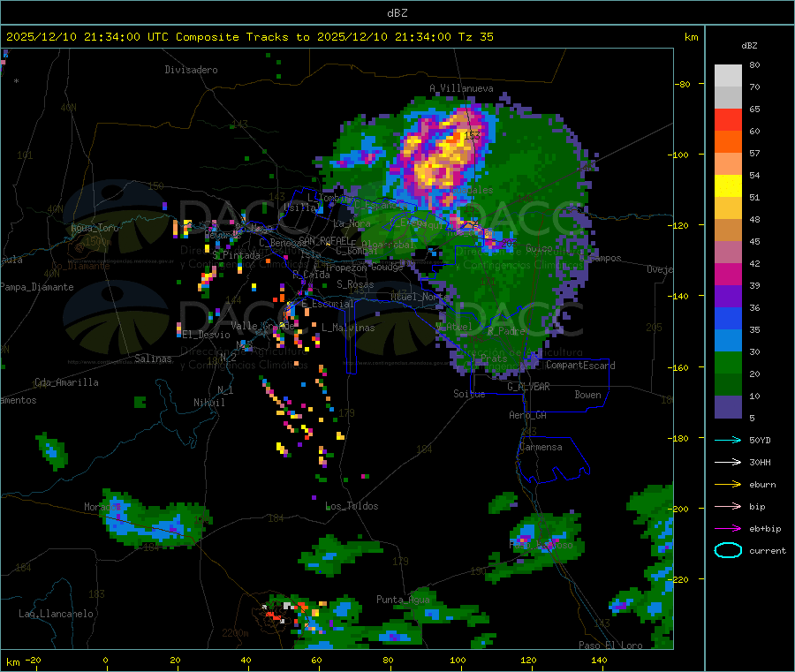Viewport: 795px width, 672px height.
Task: Click the La_Nora map label
Action: click(x=352, y=223)
